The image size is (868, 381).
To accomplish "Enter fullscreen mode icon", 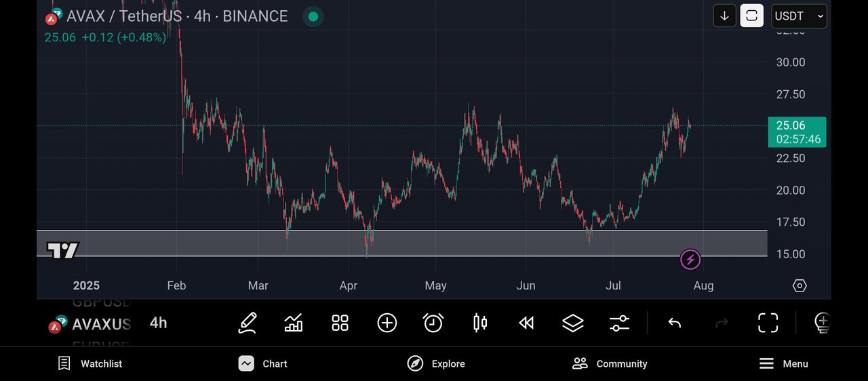I will pos(768,323).
